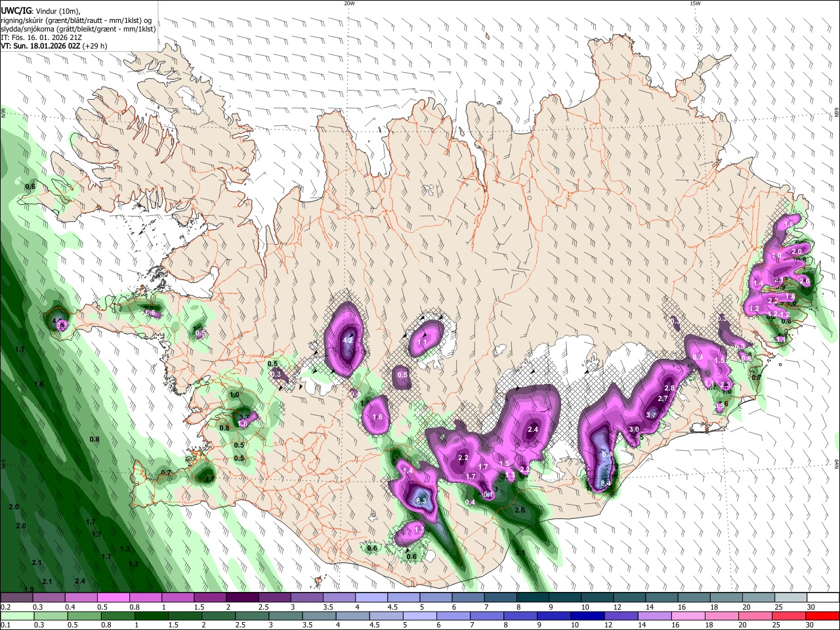Select the white 30 mm swatch in snow legend
The width and height of the screenshot is (840, 630).
click(823, 598)
